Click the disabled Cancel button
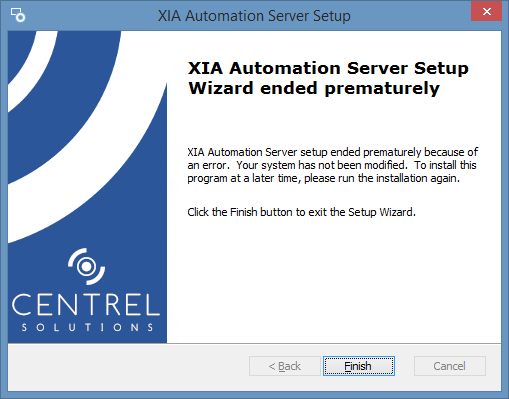 (x=450, y=366)
